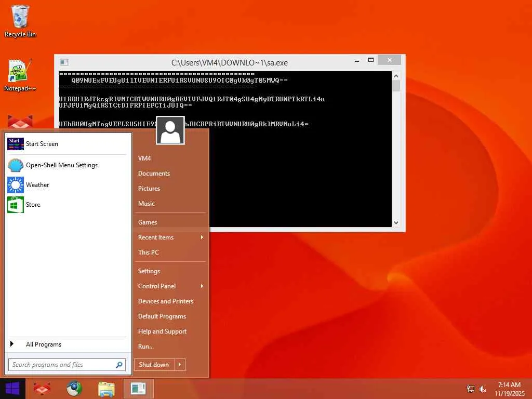Viewport: 532px width, 399px height.
Task: Click the sa.exe console taskbar button
Action: point(138,389)
